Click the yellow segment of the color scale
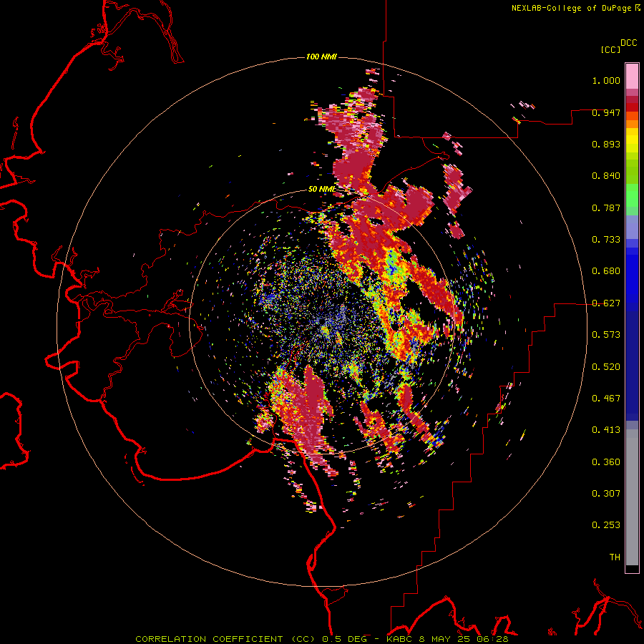 click(x=632, y=141)
